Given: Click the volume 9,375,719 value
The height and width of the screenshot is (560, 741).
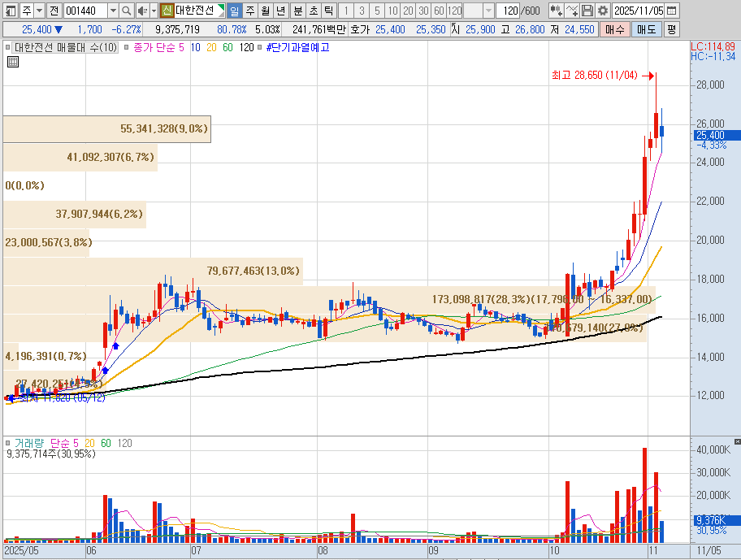Looking at the screenshot, I should (x=177, y=30).
